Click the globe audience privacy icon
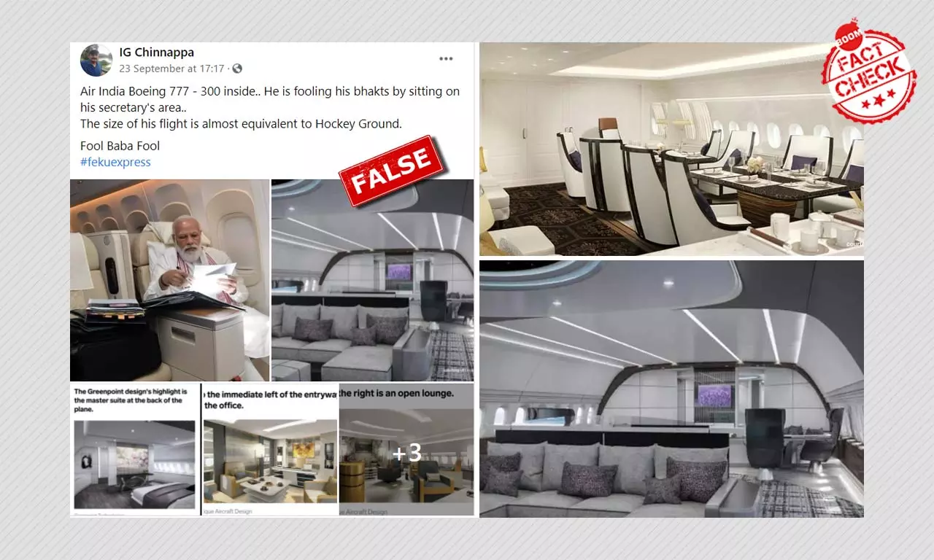Viewport: 934px width, 560px height. tap(237, 69)
